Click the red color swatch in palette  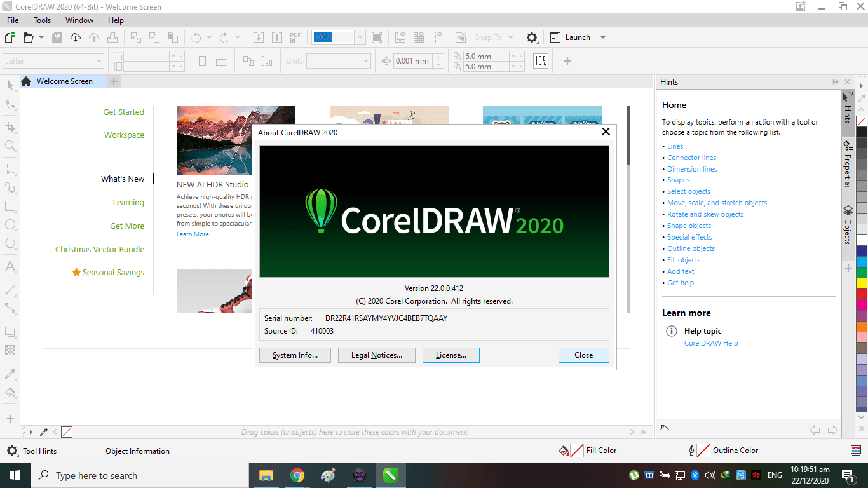click(x=862, y=294)
